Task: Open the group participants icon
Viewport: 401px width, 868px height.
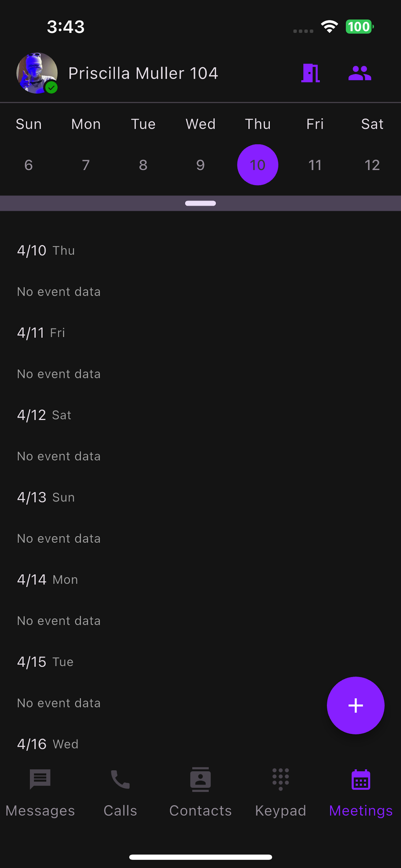Action: (360, 73)
